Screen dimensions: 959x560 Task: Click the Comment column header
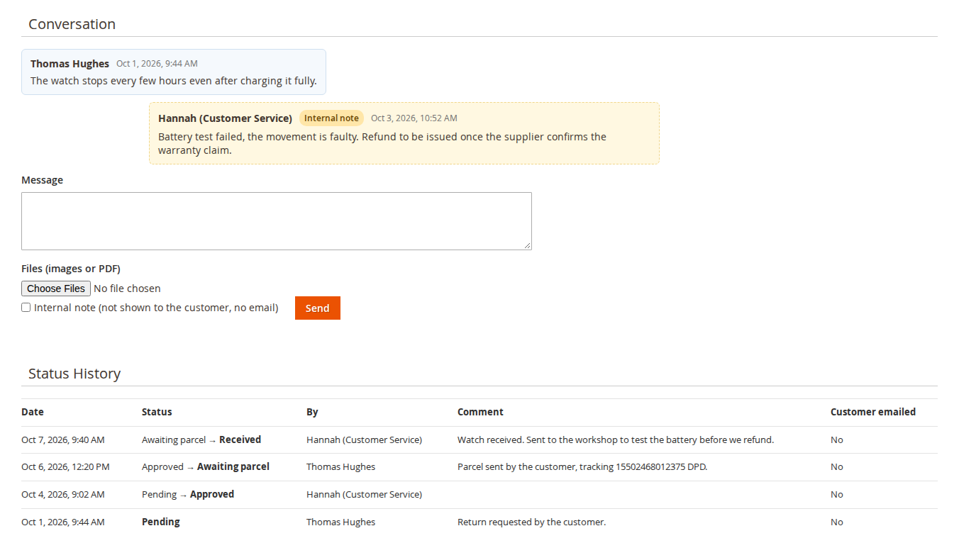[480, 412]
